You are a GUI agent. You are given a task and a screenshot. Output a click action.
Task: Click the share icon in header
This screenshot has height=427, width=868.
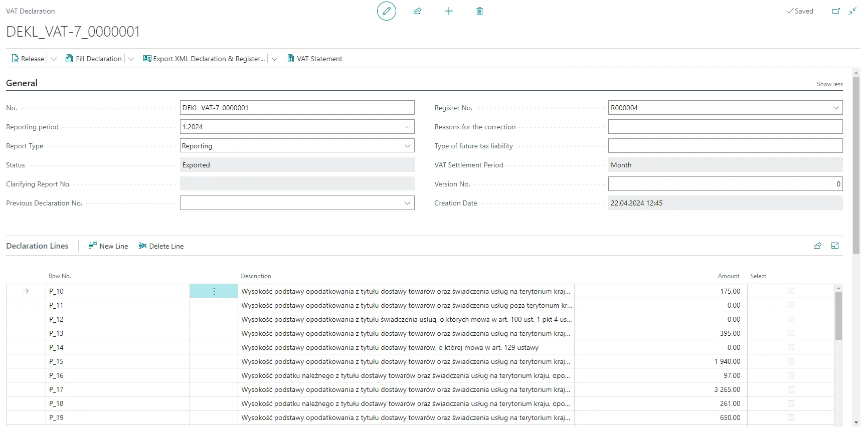(417, 11)
